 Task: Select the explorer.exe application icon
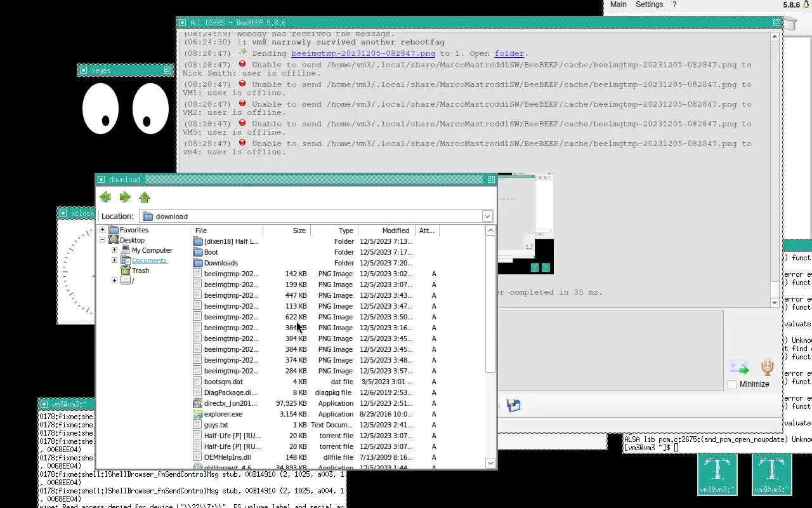coord(198,414)
